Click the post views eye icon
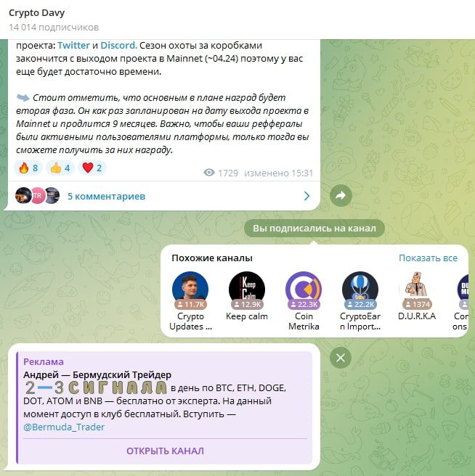The height and width of the screenshot is (476, 475). tap(208, 173)
